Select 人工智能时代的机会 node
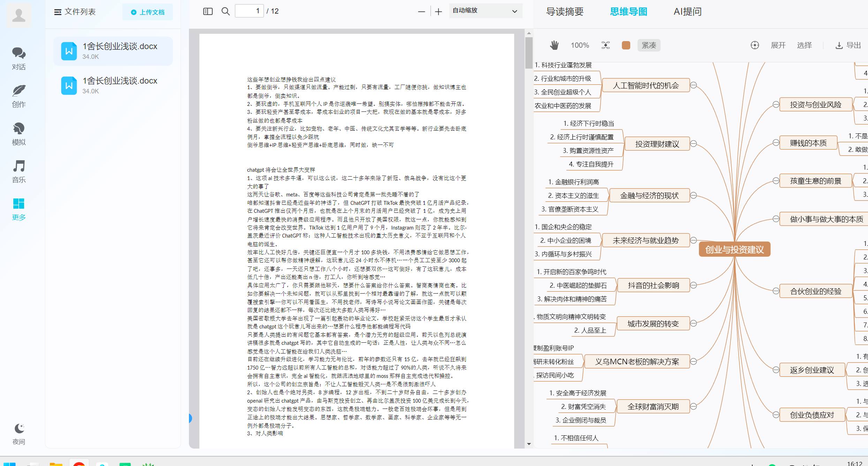This screenshot has height=466, width=868. point(646,85)
